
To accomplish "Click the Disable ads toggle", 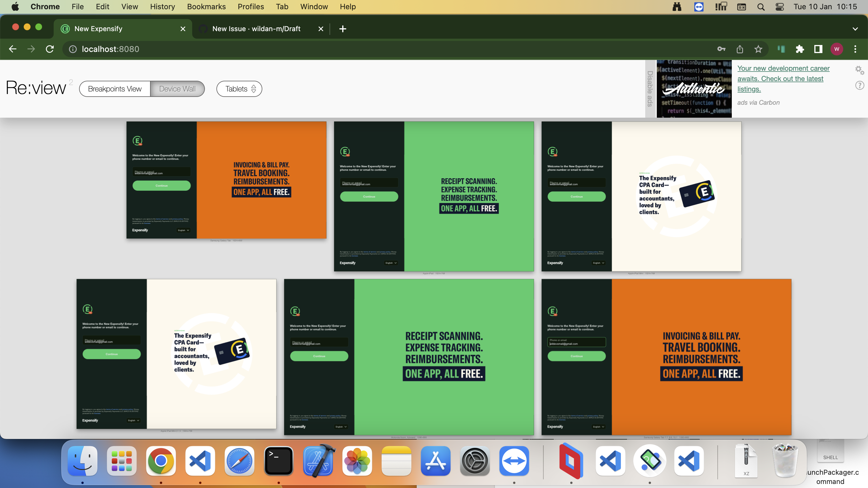I will pyautogui.click(x=650, y=89).
